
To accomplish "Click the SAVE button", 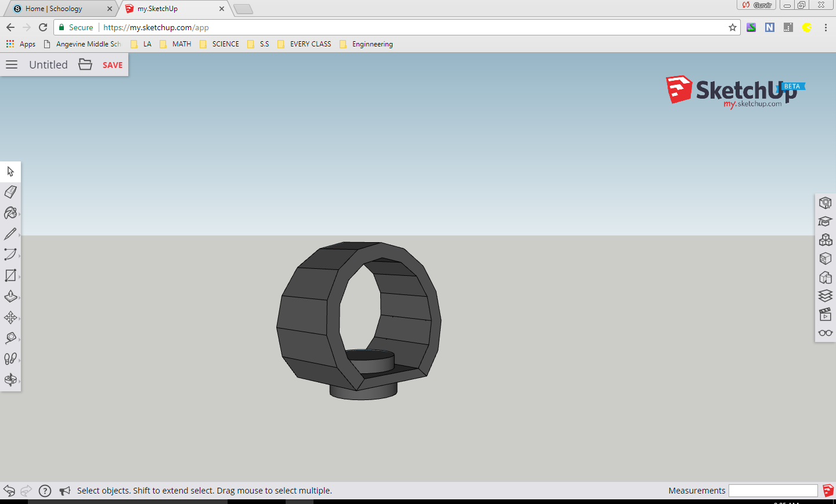I will tap(113, 65).
